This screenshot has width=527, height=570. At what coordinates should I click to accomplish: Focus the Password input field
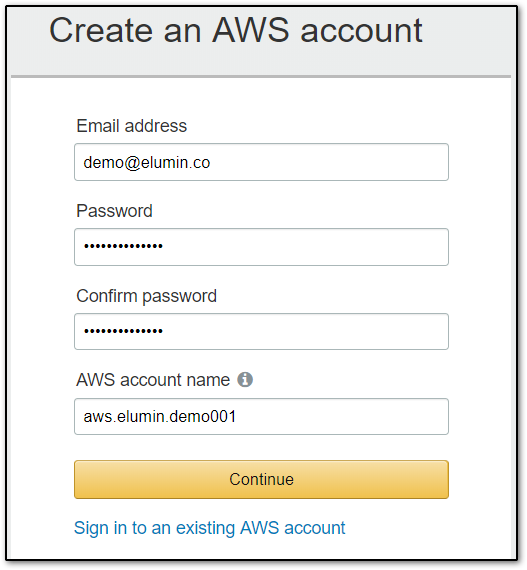click(x=261, y=247)
